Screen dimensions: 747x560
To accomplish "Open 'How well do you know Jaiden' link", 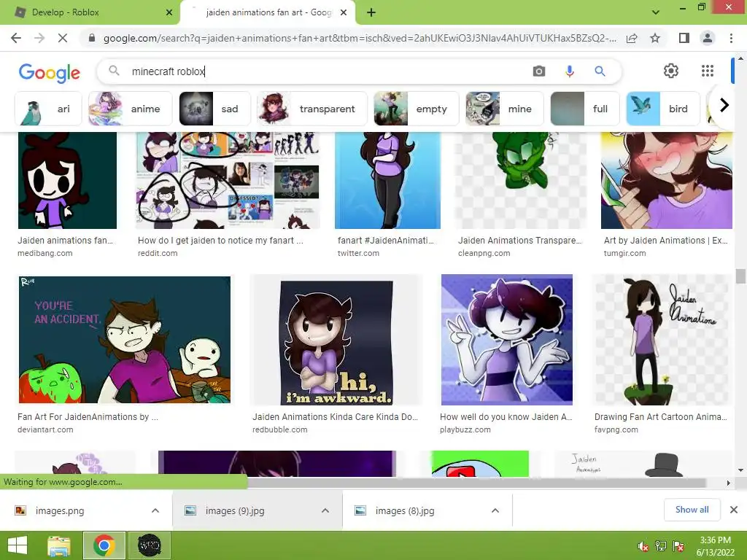I will [506, 416].
